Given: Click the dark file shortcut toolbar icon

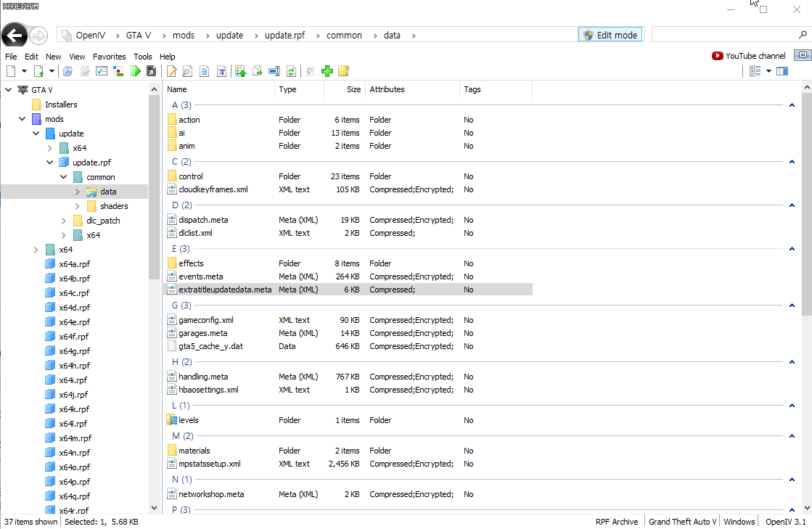Looking at the screenshot, I should (x=151, y=71).
